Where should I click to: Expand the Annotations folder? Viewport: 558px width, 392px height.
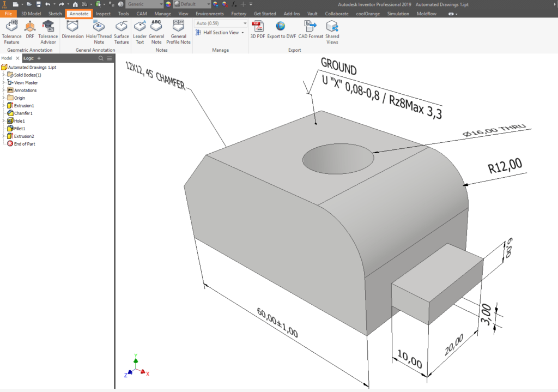[x=4, y=90]
